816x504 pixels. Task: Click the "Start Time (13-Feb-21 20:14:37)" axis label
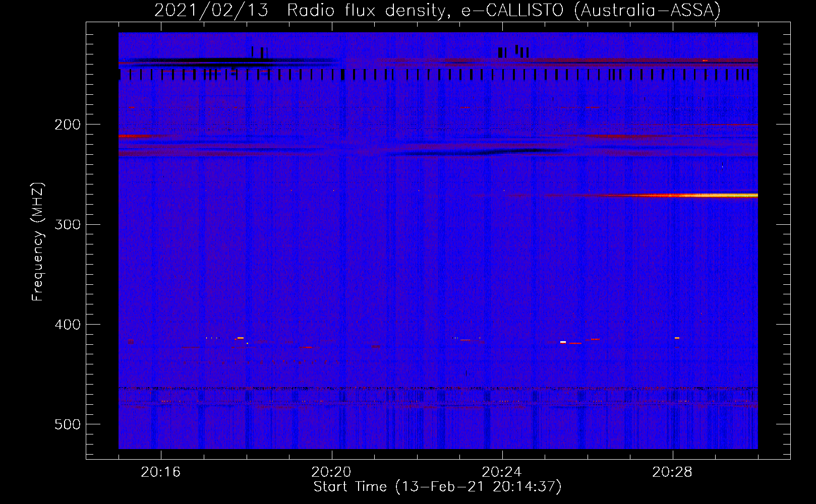(x=437, y=487)
